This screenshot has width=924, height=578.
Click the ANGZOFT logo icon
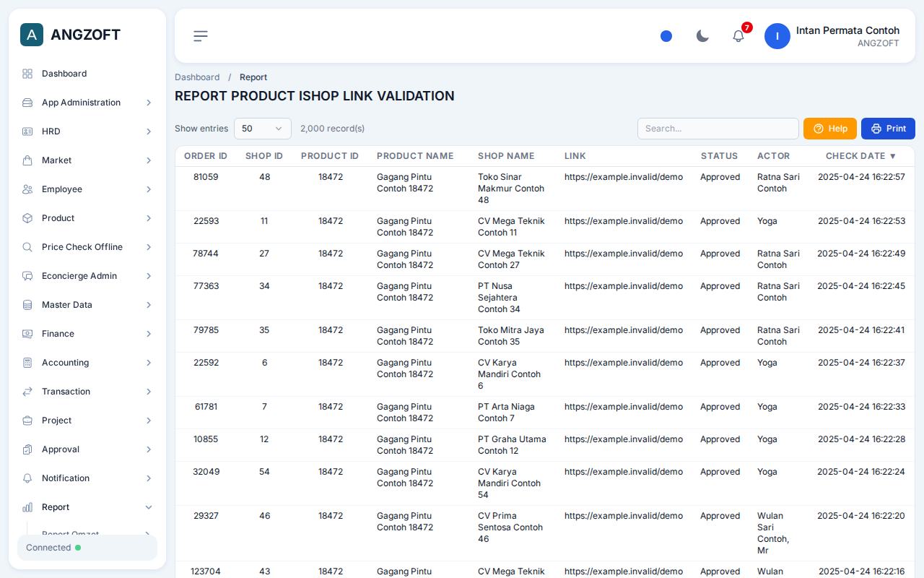(32, 35)
